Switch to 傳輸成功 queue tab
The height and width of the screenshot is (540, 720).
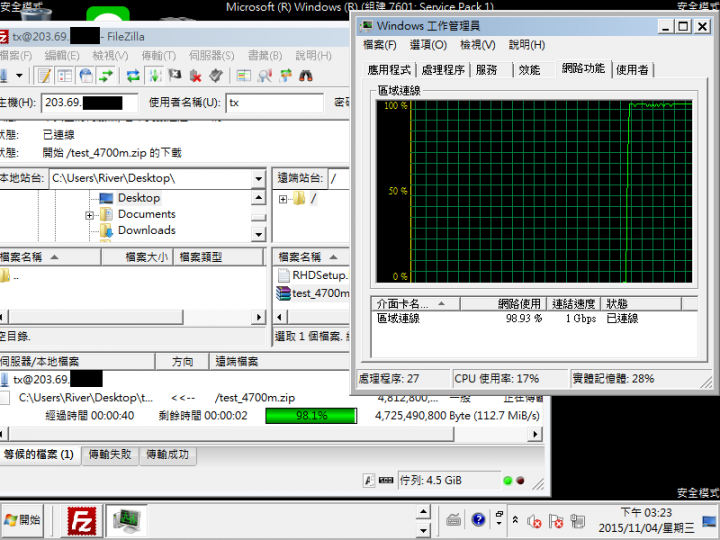[x=168, y=455]
